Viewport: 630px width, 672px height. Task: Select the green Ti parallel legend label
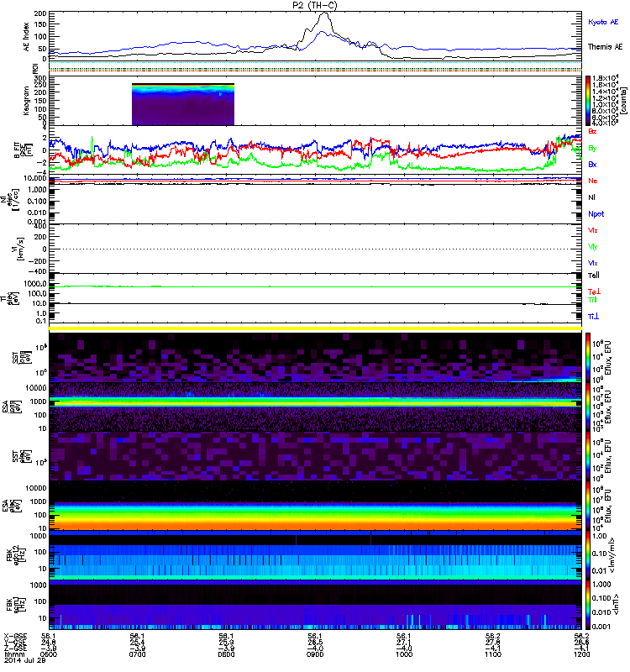tap(592, 300)
